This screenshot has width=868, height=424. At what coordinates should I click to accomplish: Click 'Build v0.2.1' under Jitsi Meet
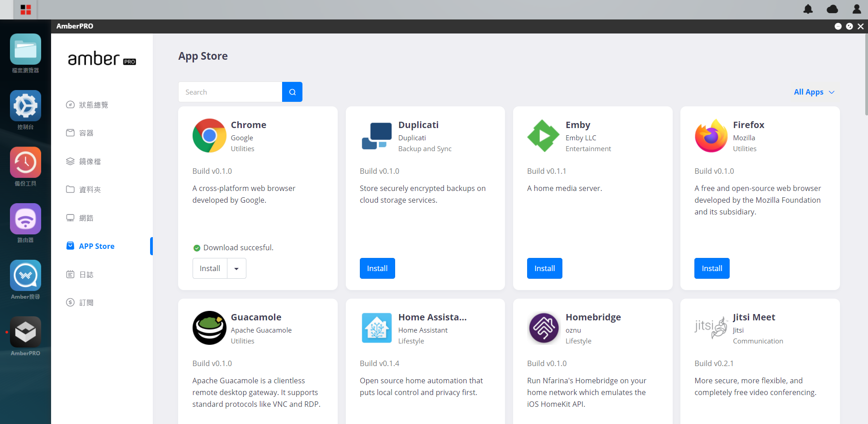point(714,363)
